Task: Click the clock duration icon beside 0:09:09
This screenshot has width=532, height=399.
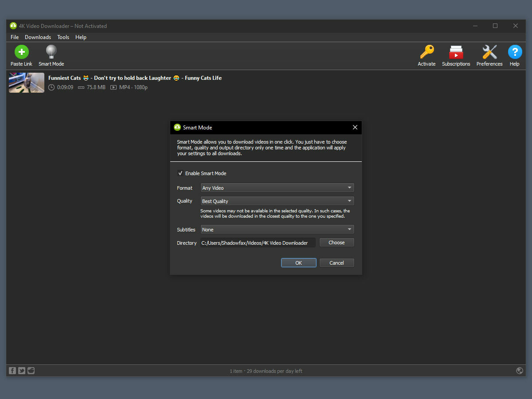Action: (51, 87)
